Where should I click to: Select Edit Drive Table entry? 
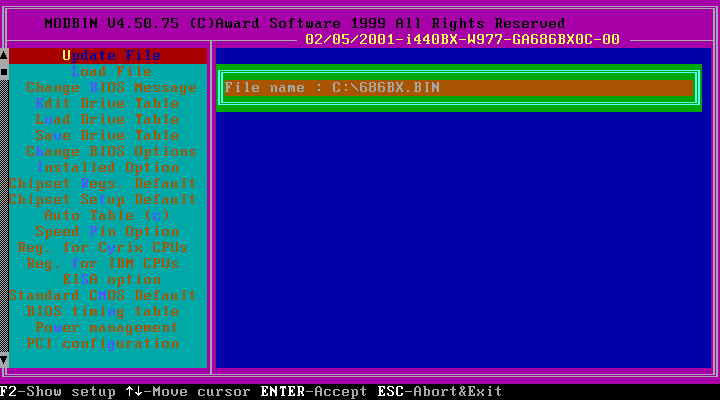point(107,104)
